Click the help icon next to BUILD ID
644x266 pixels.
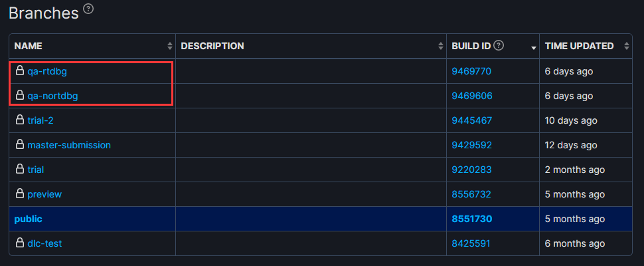pos(499,46)
